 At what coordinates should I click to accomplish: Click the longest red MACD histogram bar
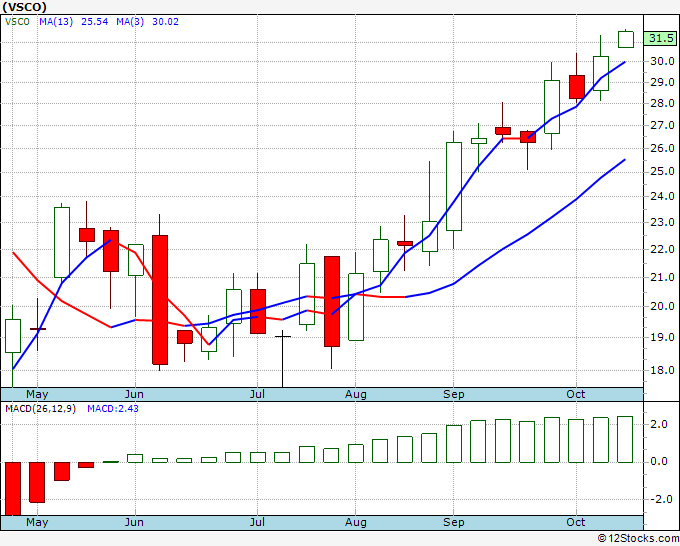pyautogui.click(x=13, y=488)
